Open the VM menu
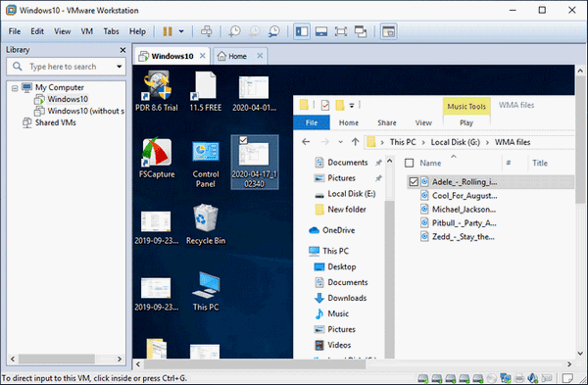This screenshot has width=588, height=385. tap(86, 31)
